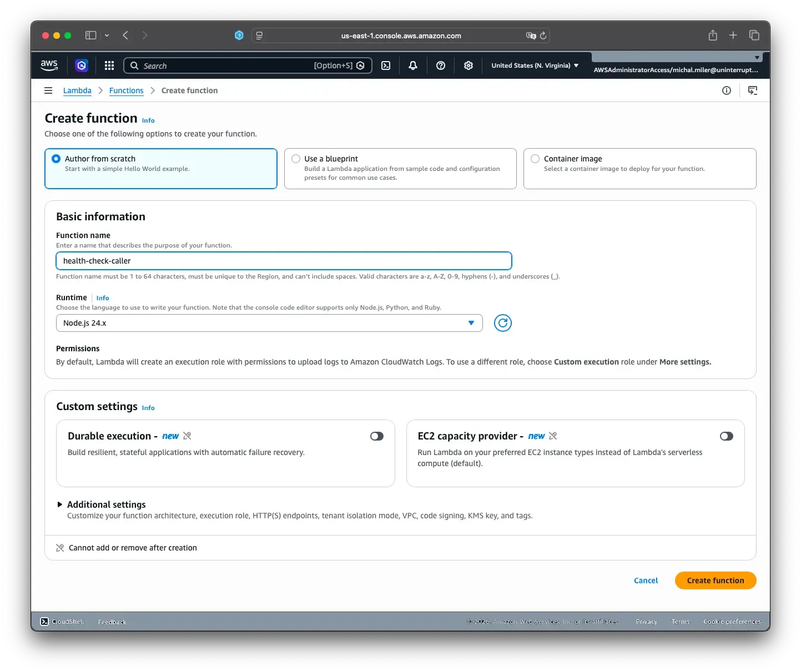The height and width of the screenshot is (672, 801).
Task: Open the Safari sidebar dropdown chevron
Action: (107, 36)
